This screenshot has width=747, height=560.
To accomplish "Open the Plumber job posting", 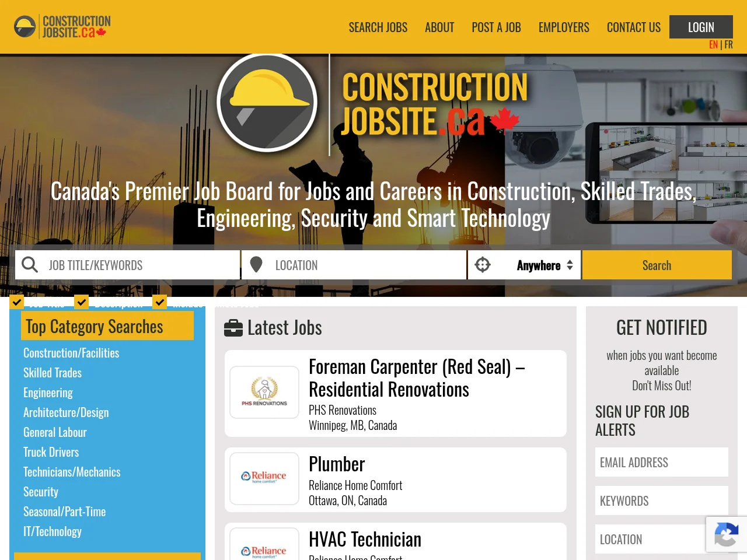I will pyautogui.click(x=337, y=464).
